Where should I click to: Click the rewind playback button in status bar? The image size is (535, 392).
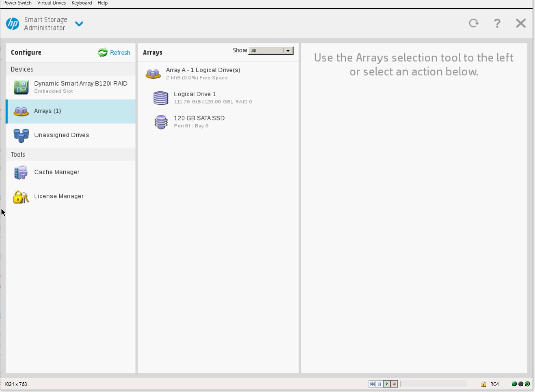pyautogui.click(x=372, y=384)
